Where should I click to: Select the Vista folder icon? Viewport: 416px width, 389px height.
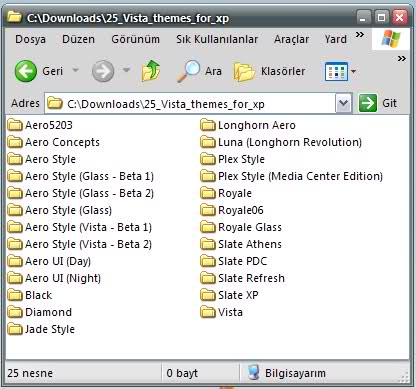208,312
